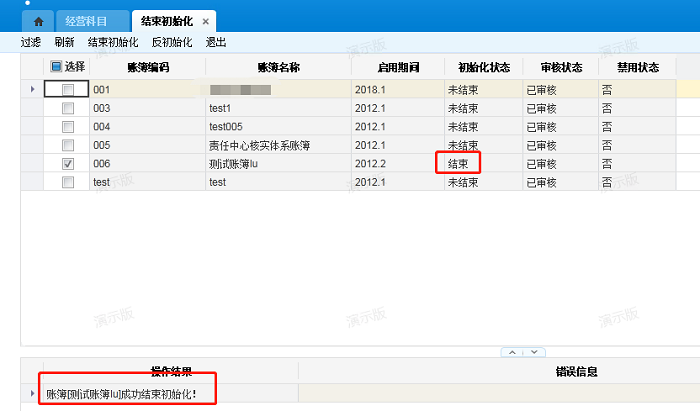Collapse panel using the up arrow splitter
Viewport: 700px width, 411px height.
[x=513, y=352]
